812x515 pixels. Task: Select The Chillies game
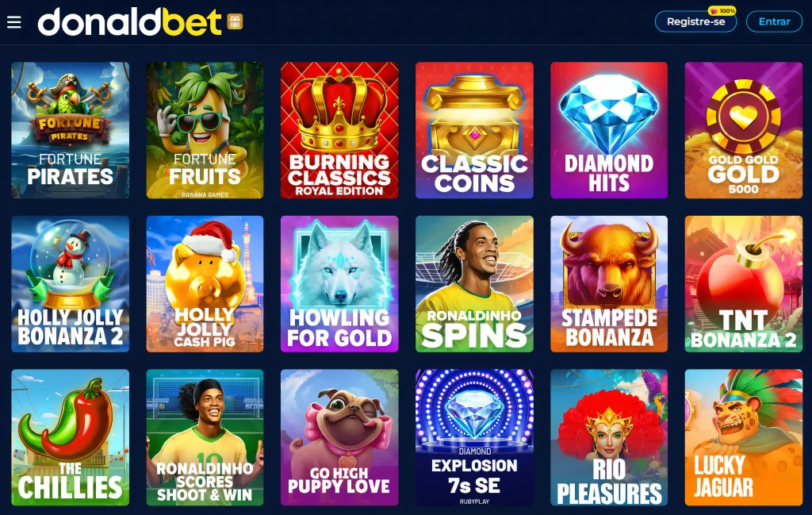click(71, 437)
